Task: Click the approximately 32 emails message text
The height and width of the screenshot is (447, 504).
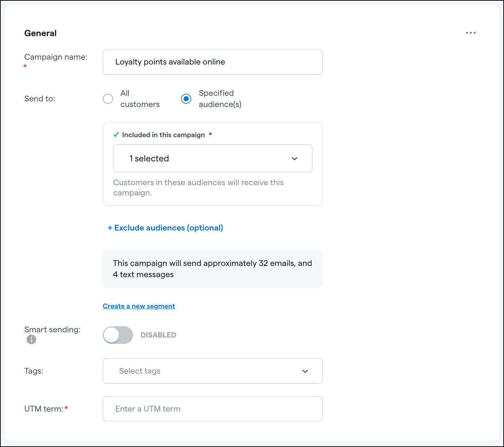Action: pyautogui.click(x=212, y=269)
